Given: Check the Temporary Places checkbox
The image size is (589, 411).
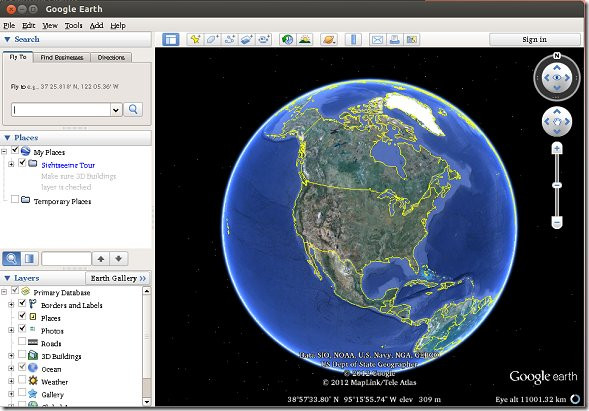Looking at the screenshot, I should point(15,199).
